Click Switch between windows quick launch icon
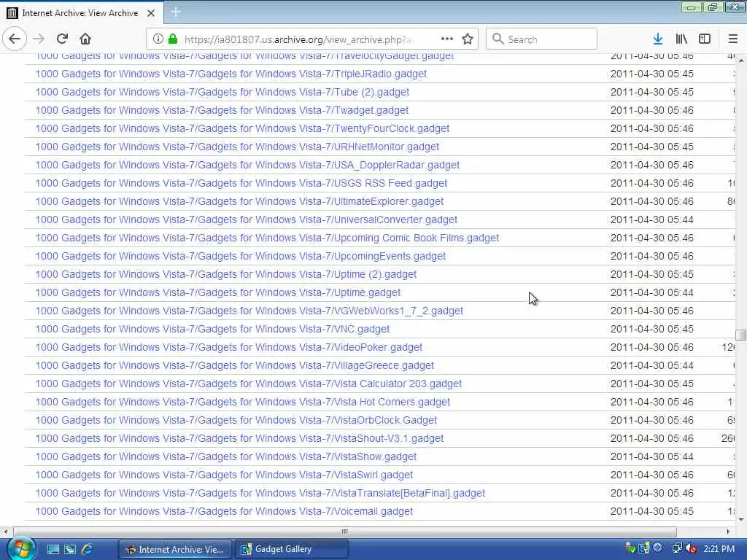 click(x=70, y=550)
